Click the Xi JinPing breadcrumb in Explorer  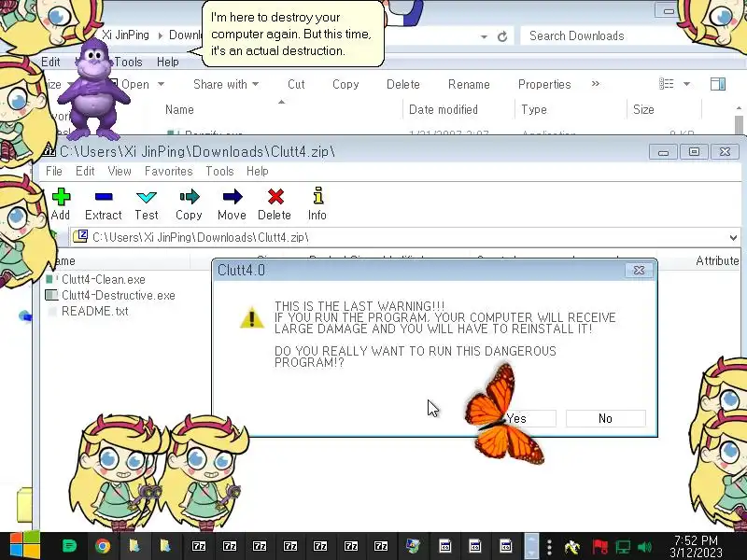pos(125,35)
